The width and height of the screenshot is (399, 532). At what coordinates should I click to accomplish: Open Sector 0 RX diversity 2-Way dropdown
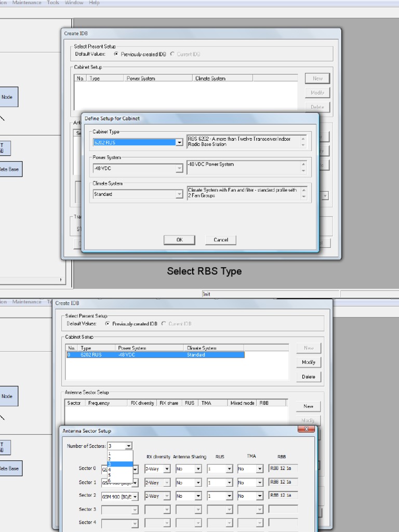167,469
